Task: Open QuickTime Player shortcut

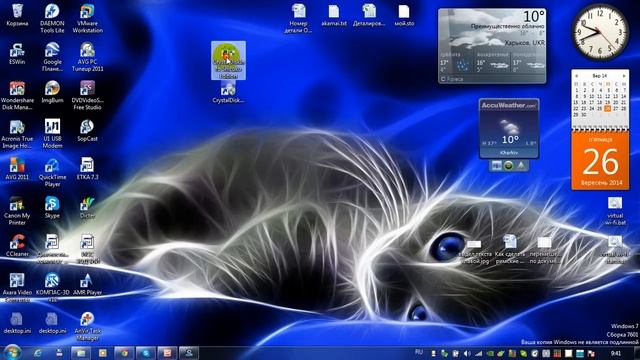Action: (x=52, y=173)
